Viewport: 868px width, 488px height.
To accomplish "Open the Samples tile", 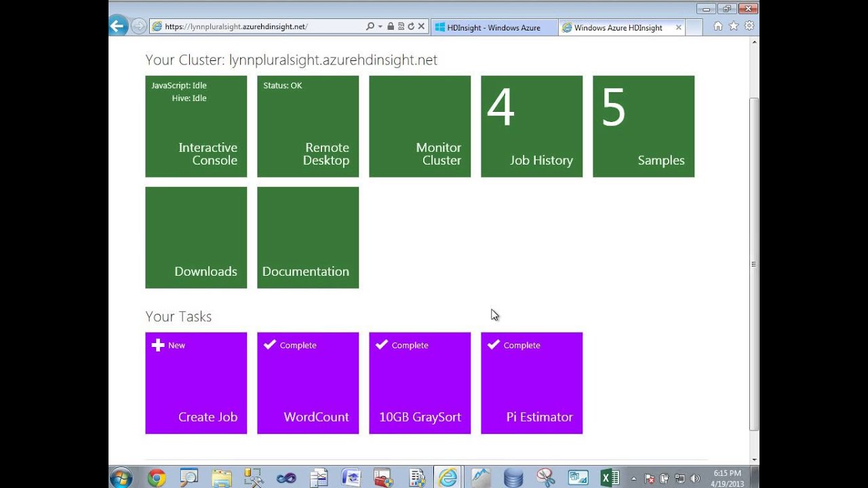I will click(x=644, y=126).
